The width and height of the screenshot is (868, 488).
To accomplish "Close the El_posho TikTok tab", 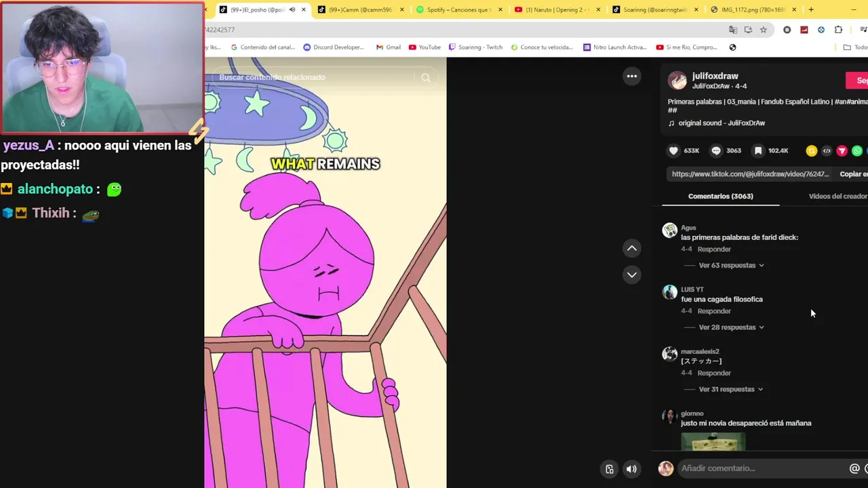I will coord(304,9).
